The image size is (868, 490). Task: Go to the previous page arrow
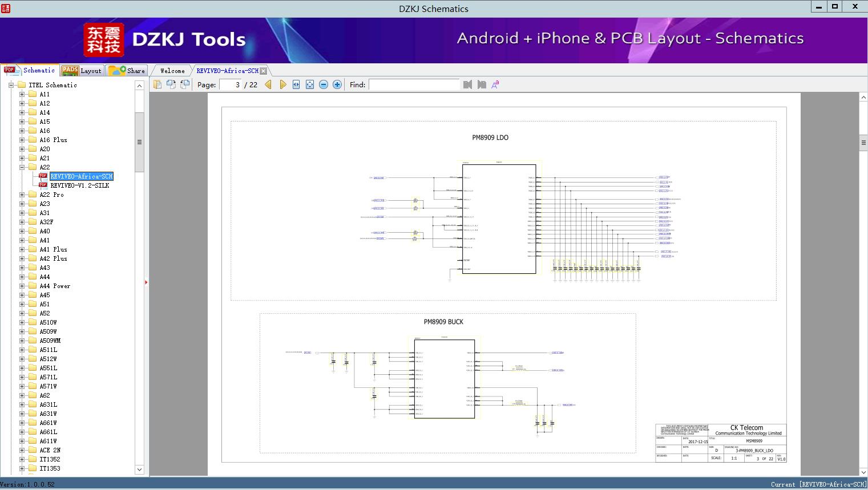[x=268, y=84]
